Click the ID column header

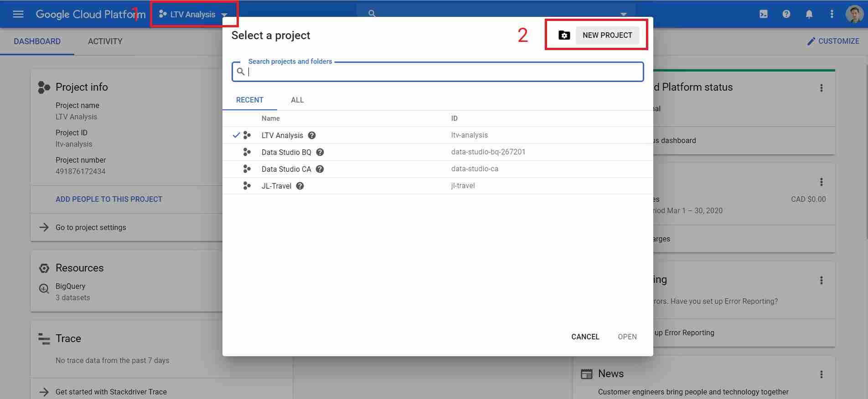(455, 118)
